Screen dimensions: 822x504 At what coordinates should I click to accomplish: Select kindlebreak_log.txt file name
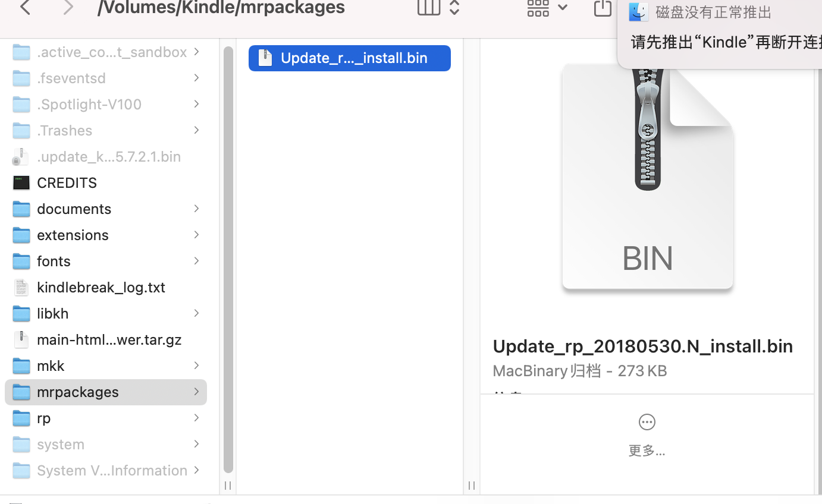[101, 287]
